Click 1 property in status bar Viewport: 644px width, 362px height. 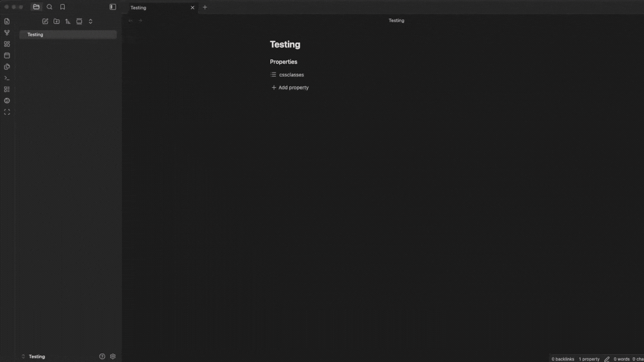point(589,359)
